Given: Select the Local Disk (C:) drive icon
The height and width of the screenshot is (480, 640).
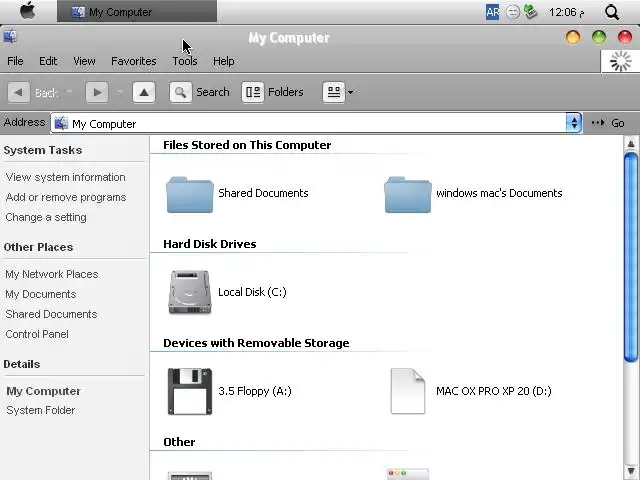Looking at the screenshot, I should tap(189, 292).
